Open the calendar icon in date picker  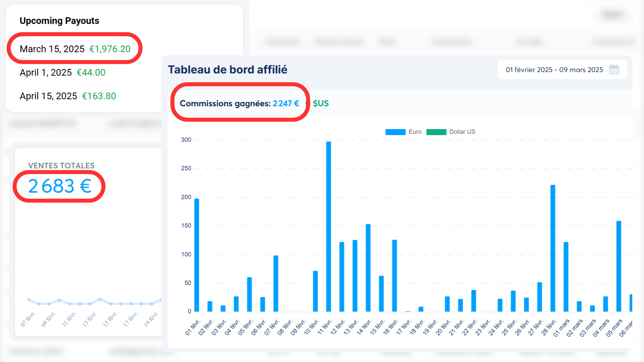tap(614, 70)
